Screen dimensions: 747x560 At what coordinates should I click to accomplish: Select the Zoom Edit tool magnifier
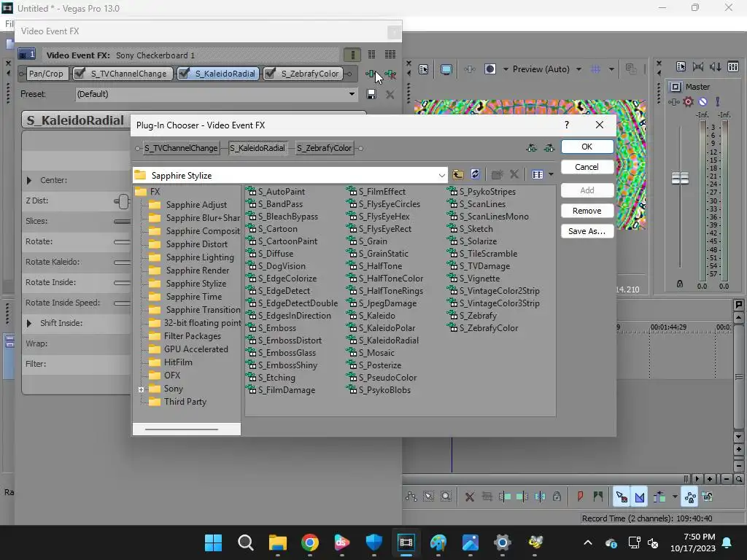[446, 497]
